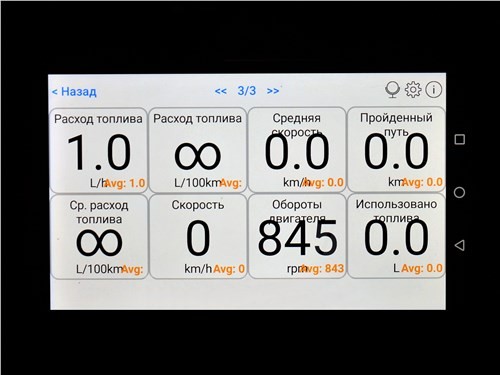The width and height of the screenshot is (500, 375).
Task: Tap Android back triangle button
Action: click(460, 245)
